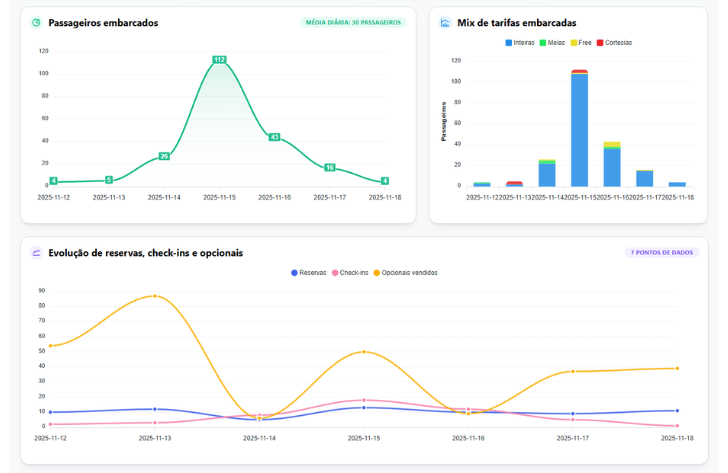728x473 pixels.
Task: Click the yellow Free segment on the 2025-11-16 bar
Action: [612, 144]
